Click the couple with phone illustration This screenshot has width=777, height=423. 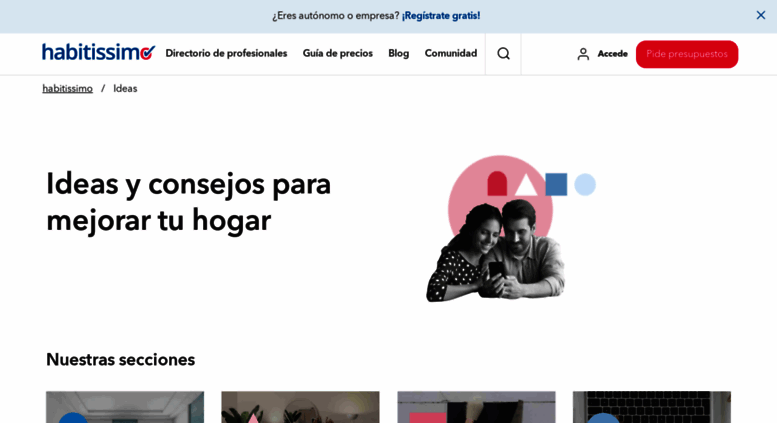(510, 229)
